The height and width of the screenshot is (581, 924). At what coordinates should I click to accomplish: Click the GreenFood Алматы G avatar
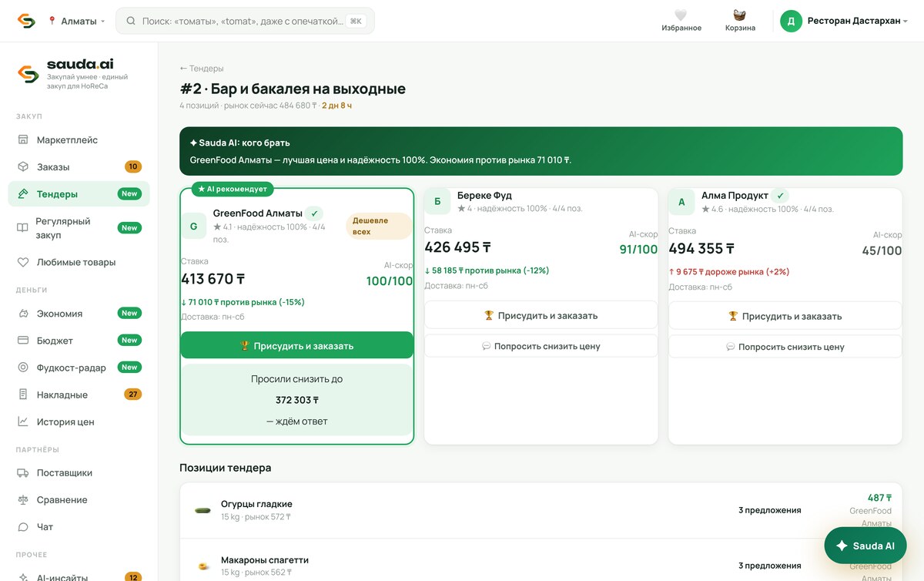[x=193, y=227]
